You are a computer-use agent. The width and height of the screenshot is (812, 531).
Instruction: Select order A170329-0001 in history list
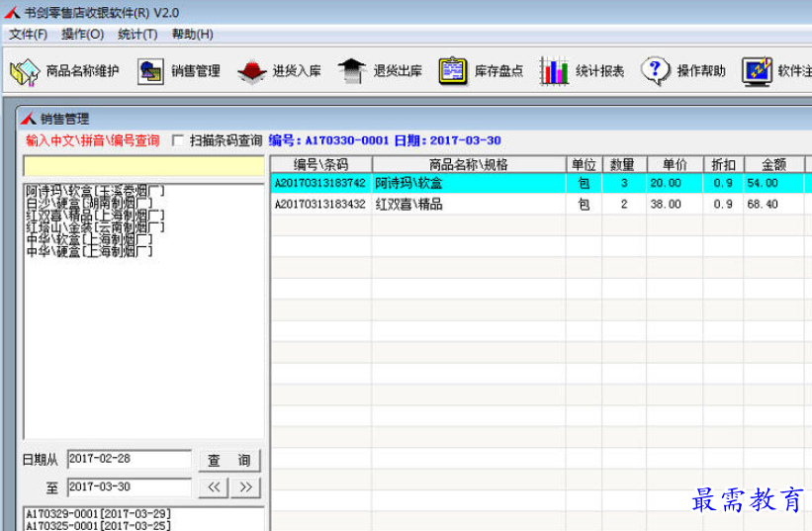pyautogui.click(x=98, y=514)
